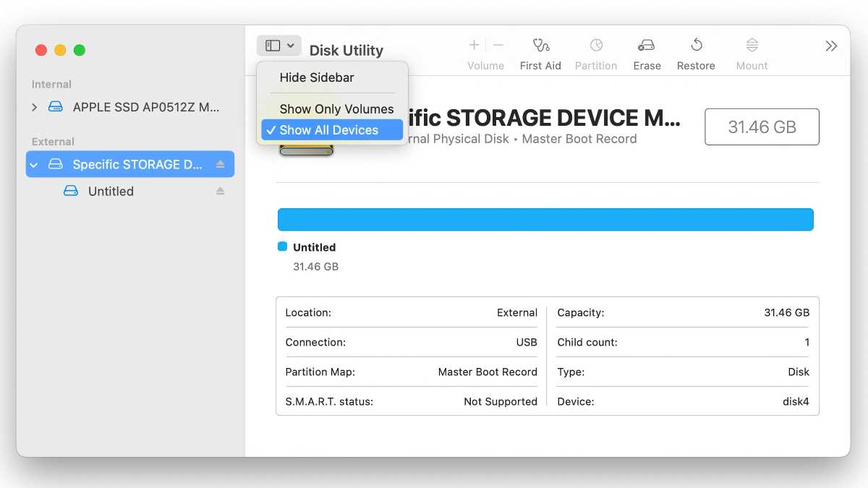Eject the Untitled volume
868x488 pixels.
click(x=221, y=191)
